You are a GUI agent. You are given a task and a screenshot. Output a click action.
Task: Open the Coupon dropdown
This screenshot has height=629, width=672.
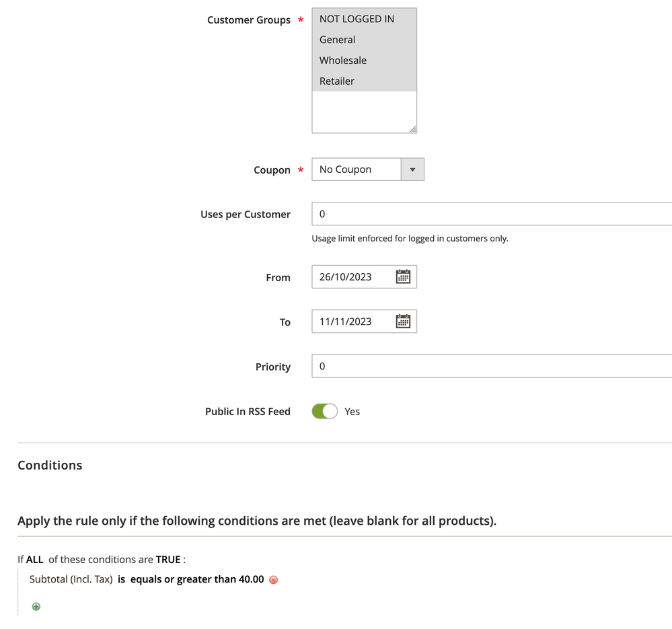pos(367,170)
